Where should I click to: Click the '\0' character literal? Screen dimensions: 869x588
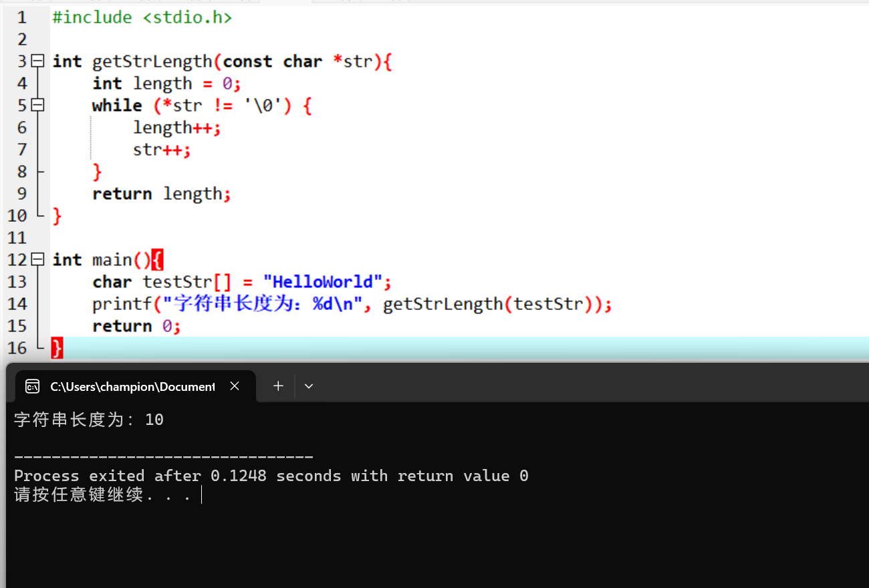point(263,106)
